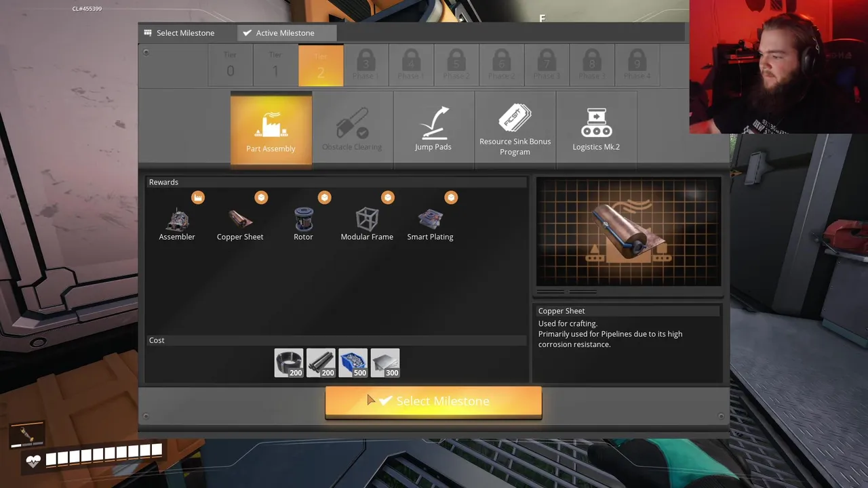Click the Rotor reward icon
The image size is (868, 488).
303,219
